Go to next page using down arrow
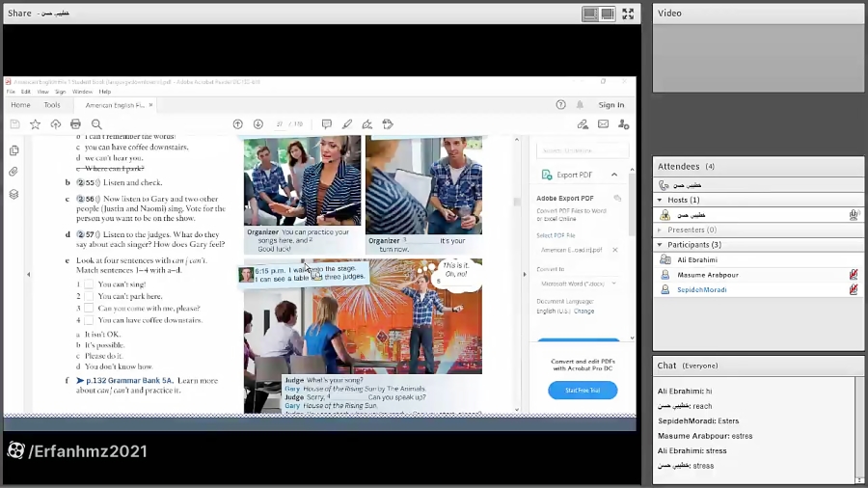This screenshot has width=868, height=488. 258,124
